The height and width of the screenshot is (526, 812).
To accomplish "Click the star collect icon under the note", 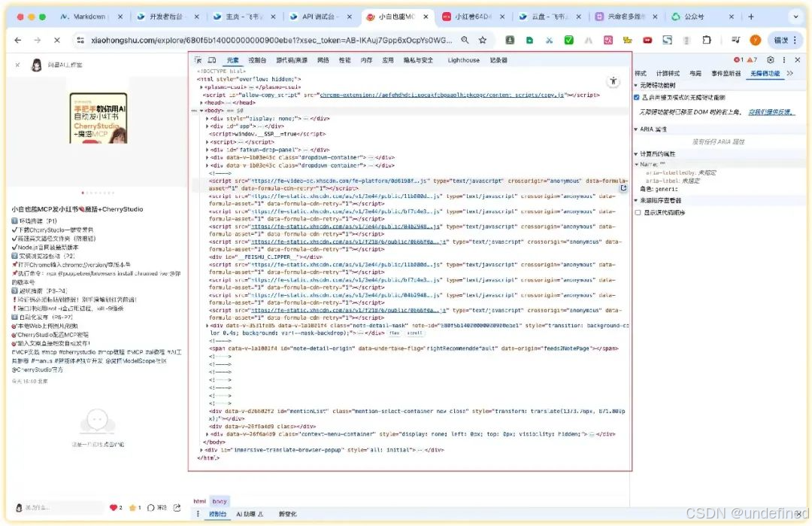I will [132, 508].
